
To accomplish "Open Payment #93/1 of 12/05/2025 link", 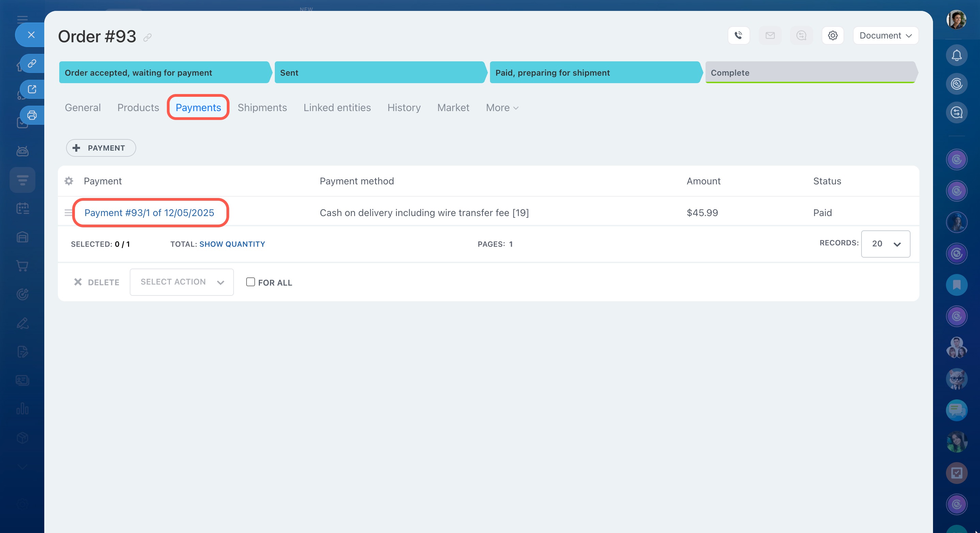I will 149,213.
